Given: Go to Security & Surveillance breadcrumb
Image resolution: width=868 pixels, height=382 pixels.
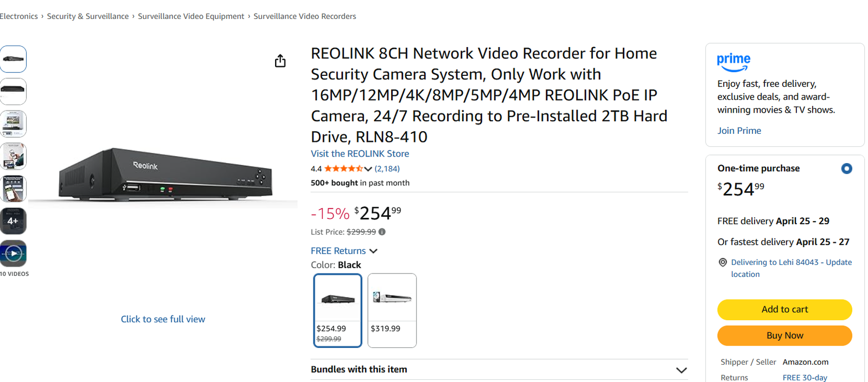Looking at the screenshot, I should click(x=88, y=16).
